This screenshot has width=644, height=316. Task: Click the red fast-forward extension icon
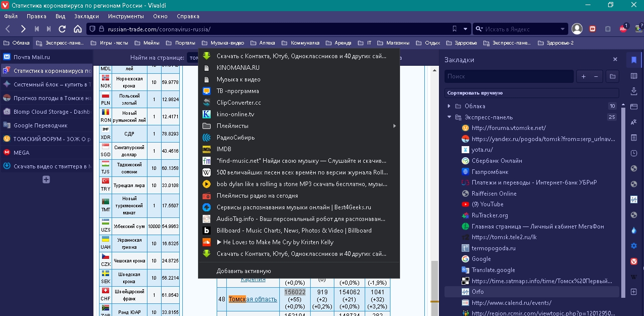click(592, 29)
